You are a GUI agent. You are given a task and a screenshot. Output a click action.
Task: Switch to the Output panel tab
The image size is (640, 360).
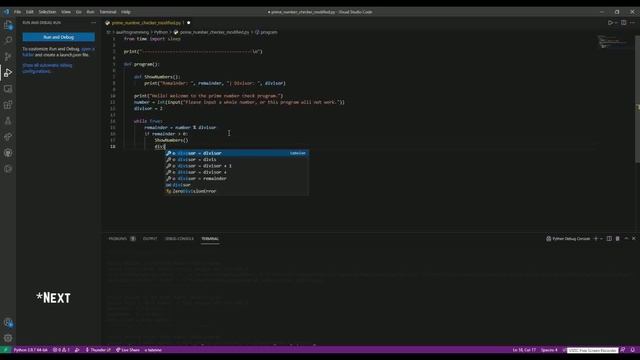pos(150,239)
